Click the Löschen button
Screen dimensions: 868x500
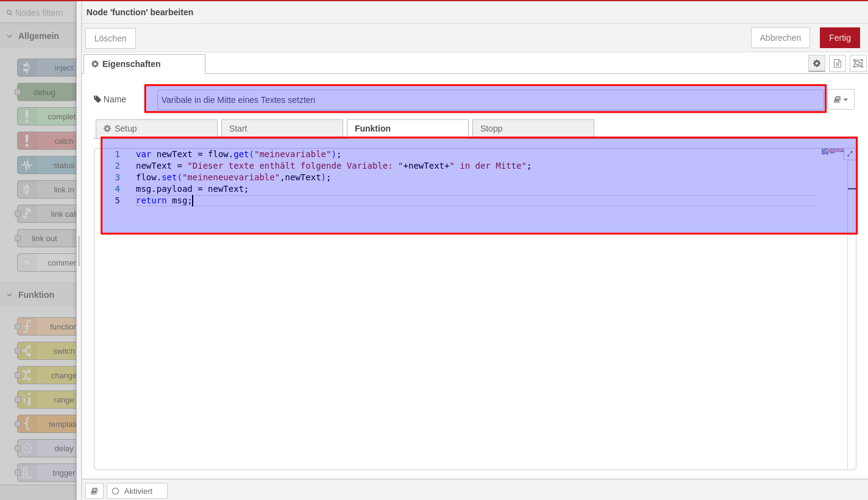pos(110,38)
